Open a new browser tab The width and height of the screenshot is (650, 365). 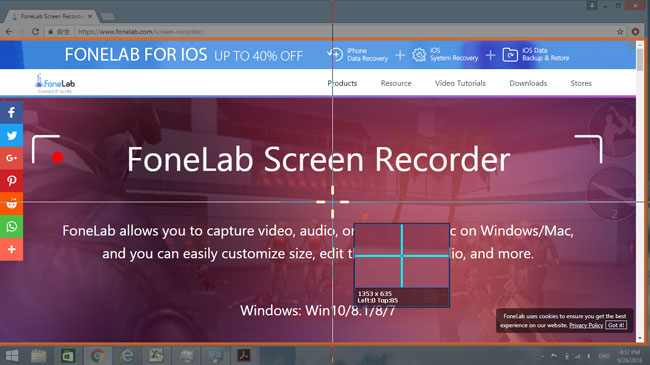(x=108, y=17)
